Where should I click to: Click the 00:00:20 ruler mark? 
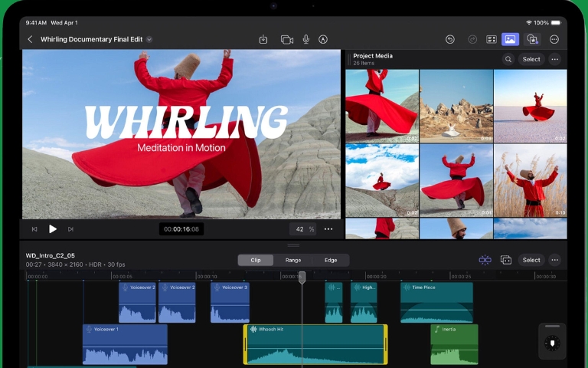coord(376,277)
